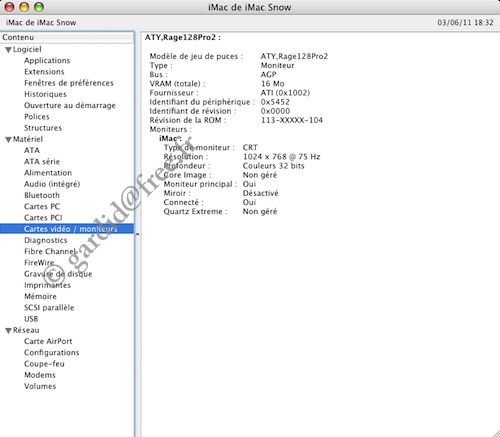The height and width of the screenshot is (437, 500).
Task: Select Bluetooth in the sidebar
Action: (x=42, y=195)
